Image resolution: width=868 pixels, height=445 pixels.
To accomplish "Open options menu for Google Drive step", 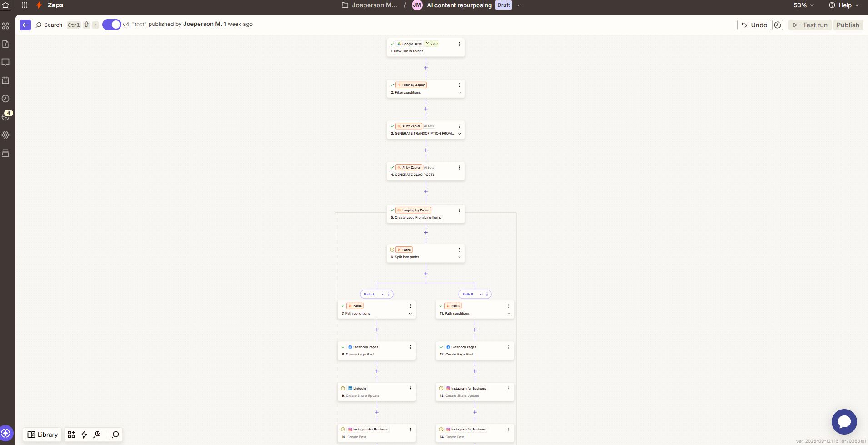I will click(459, 44).
